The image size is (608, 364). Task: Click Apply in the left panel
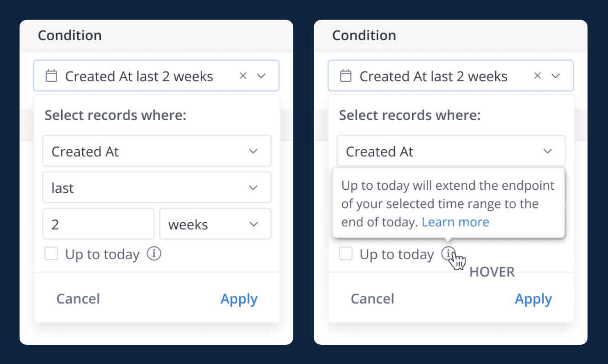[239, 299]
